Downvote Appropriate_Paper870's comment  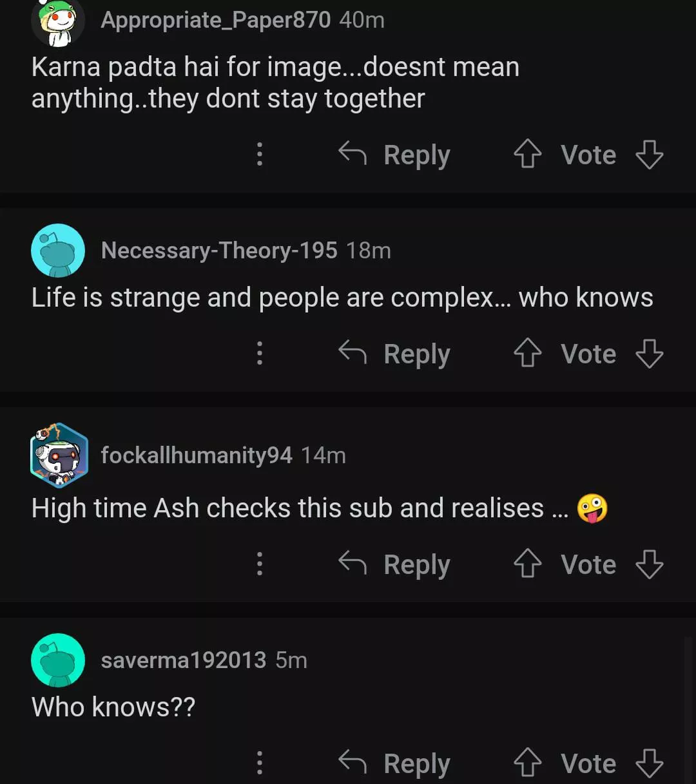(x=649, y=155)
